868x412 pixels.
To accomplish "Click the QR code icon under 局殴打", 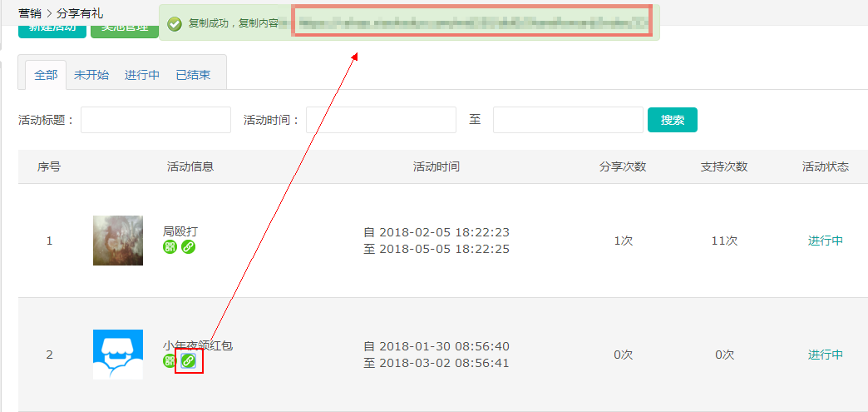I will point(170,247).
